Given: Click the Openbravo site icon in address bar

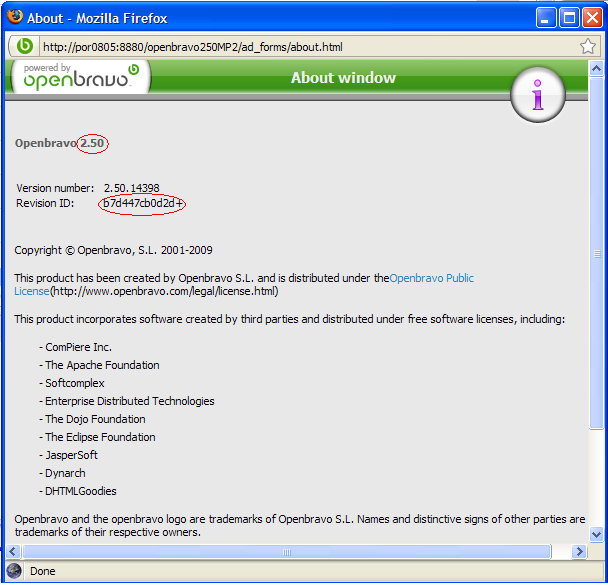Looking at the screenshot, I should [25, 47].
